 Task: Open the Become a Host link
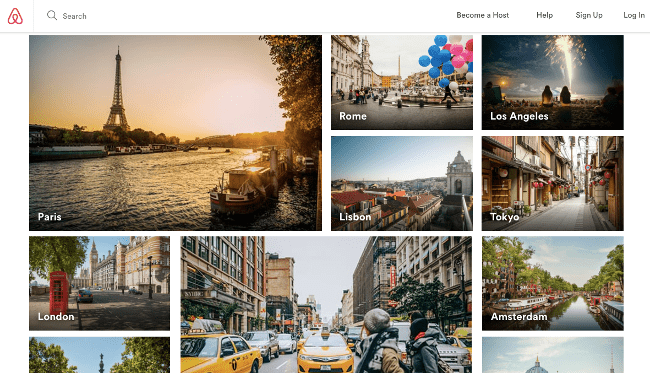483,15
